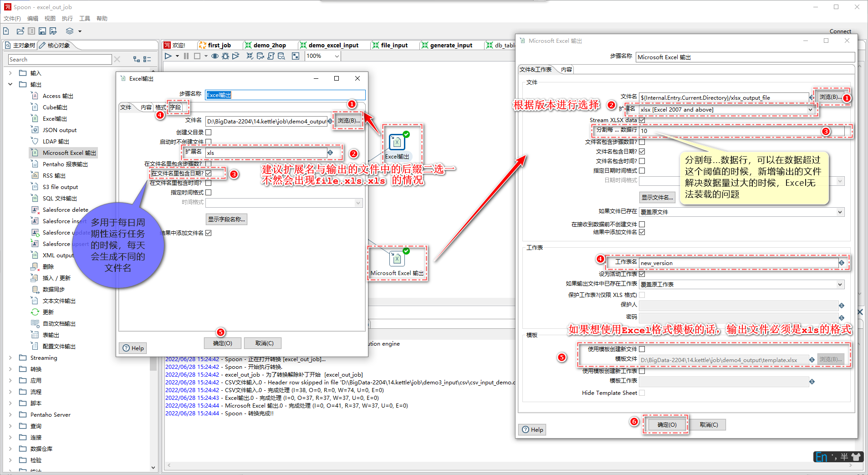Open the 扩展名 xlsx version dropdown
The width and height of the screenshot is (868, 475).
point(810,109)
